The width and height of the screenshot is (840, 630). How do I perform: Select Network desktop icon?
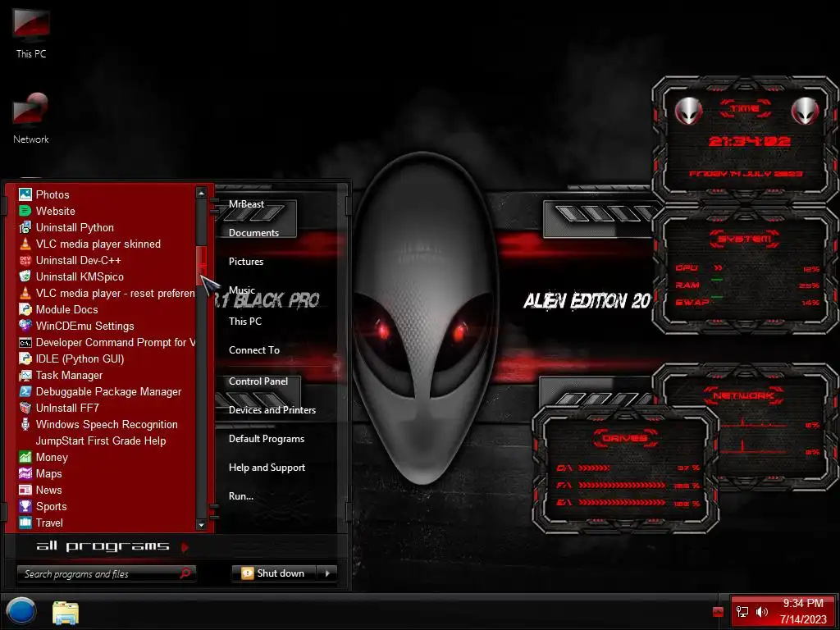tap(31, 118)
